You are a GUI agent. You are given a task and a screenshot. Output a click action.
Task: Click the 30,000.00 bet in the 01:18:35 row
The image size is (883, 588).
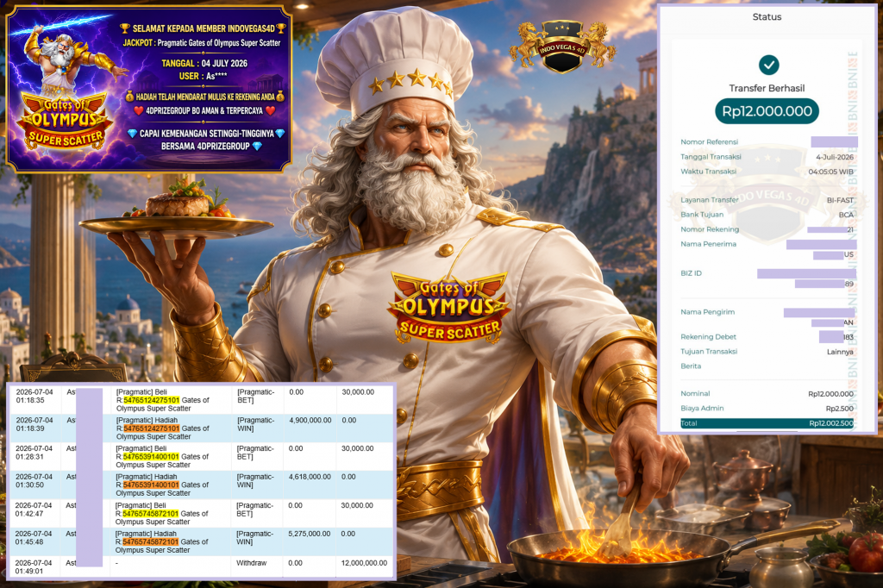[358, 392]
